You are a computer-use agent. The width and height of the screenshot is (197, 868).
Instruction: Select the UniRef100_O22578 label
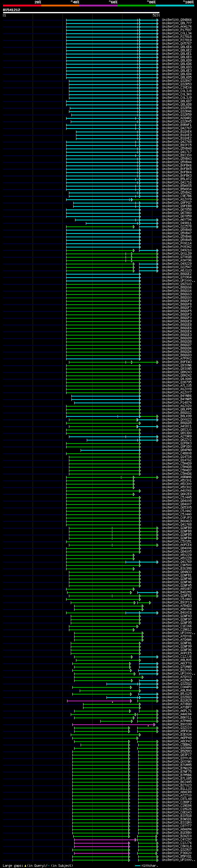pos(177,226)
